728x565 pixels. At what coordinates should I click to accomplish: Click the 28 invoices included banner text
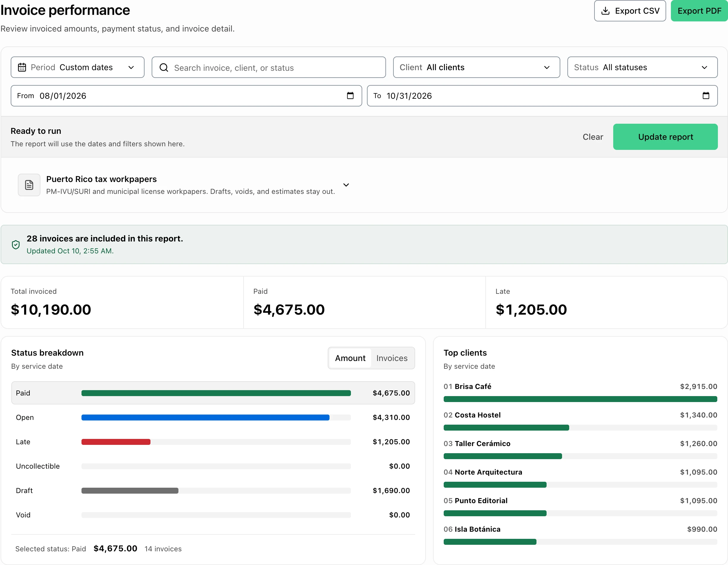(x=105, y=239)
